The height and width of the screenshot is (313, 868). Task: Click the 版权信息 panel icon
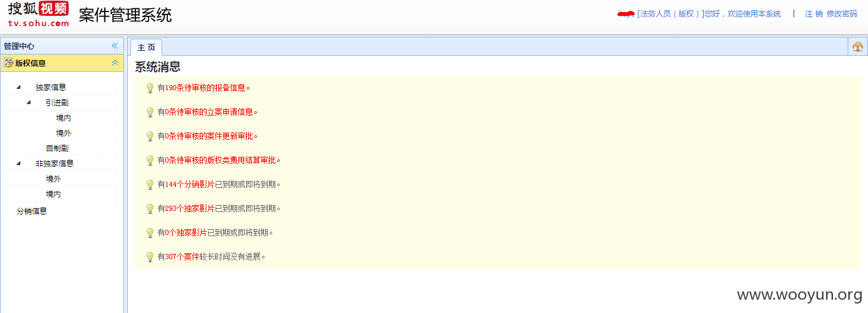click(x=9, y=63)
